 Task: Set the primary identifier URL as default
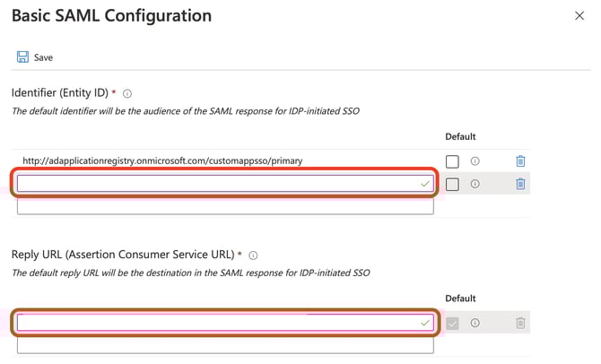pyautogui.click(x=452, y=161)
